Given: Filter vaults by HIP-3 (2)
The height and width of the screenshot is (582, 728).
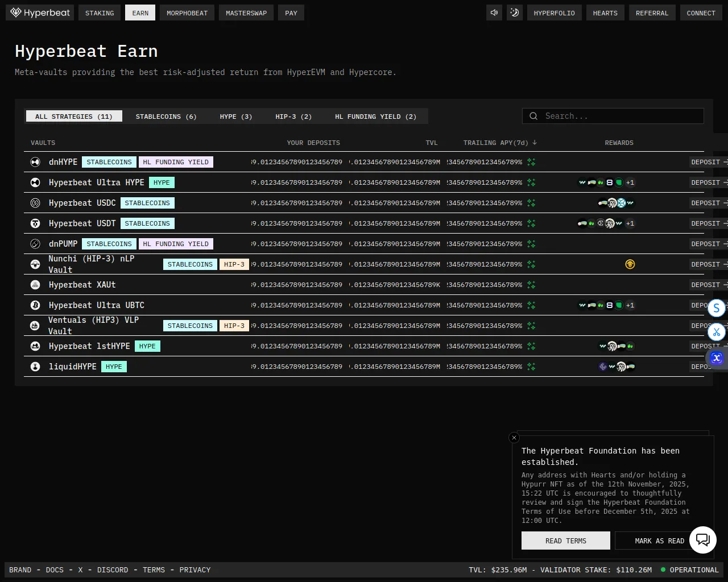Looking at the screenshot, I should 293,117.
